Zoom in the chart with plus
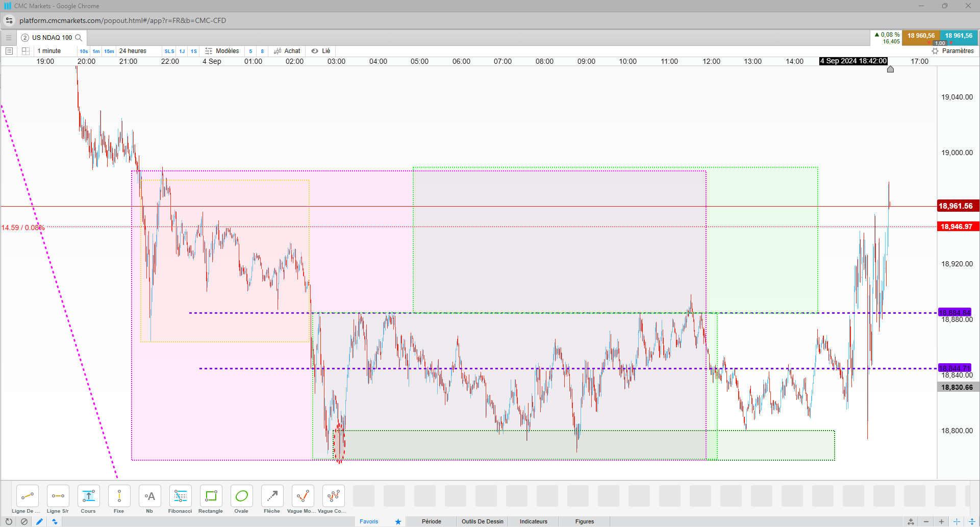This screenshot has width=980, height=527. pos(941,521)
